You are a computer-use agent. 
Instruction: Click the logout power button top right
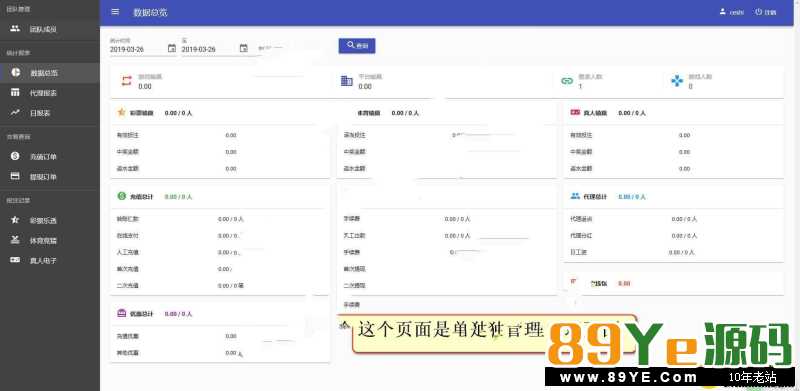(766, 12)
